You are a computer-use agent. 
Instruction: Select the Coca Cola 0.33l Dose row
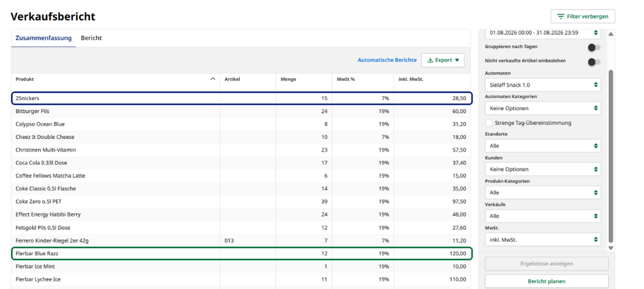(x=241, y=163)
